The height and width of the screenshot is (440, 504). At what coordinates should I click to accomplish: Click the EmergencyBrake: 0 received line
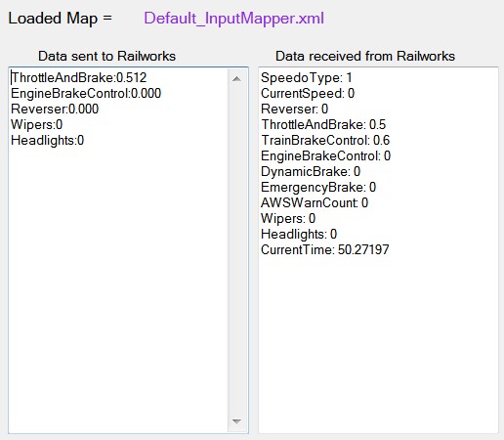[x=318, y=188]
